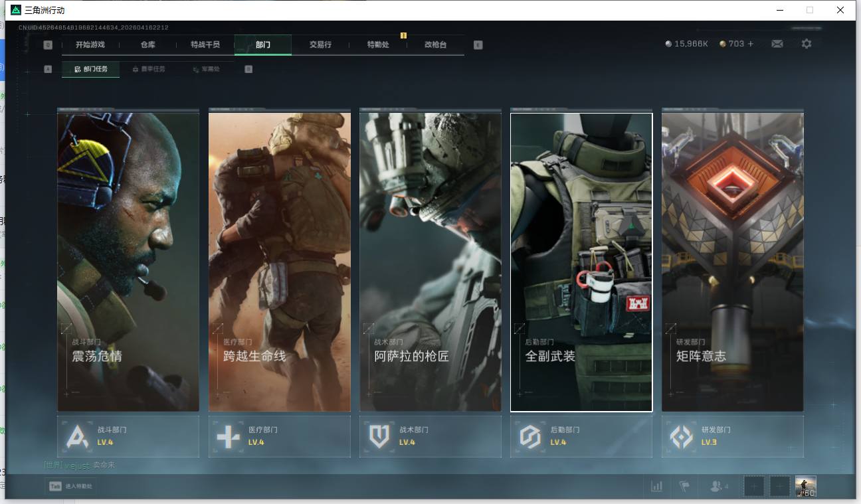Viewport: 861px width, 504px height.
Task: Click the flag icon in bottom bar
Action: (684, 486)
